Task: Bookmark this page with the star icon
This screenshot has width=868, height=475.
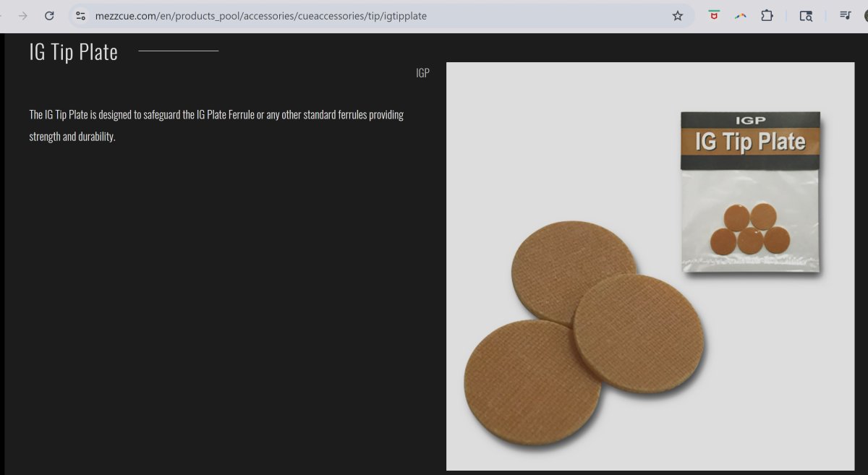Action: pos(677,15)
